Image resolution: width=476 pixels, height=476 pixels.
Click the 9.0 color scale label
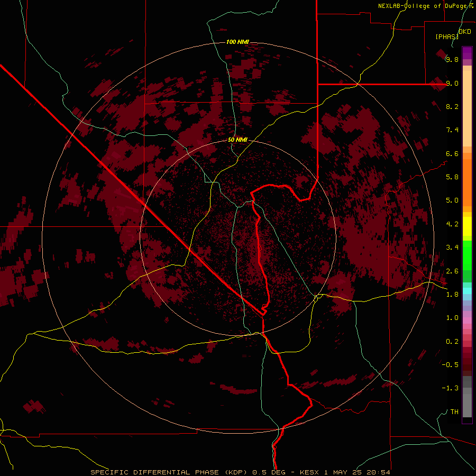(x=452, y=83)
